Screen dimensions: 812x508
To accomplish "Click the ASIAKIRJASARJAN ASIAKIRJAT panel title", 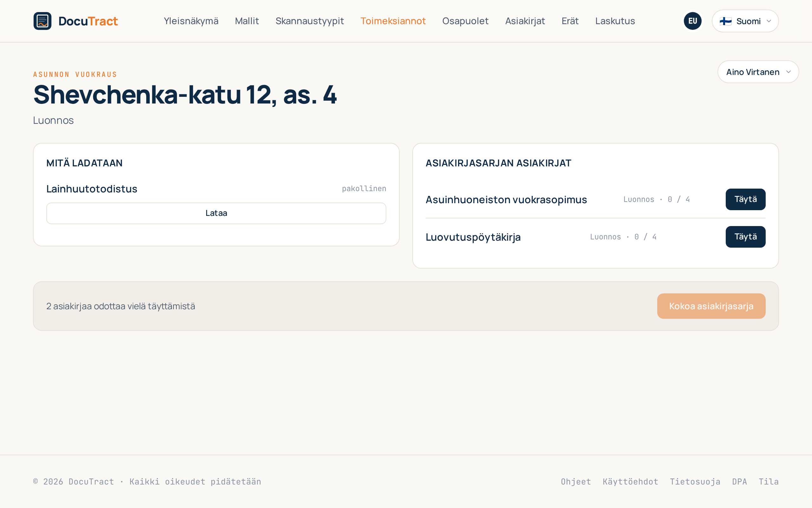I will click(498, 163).
